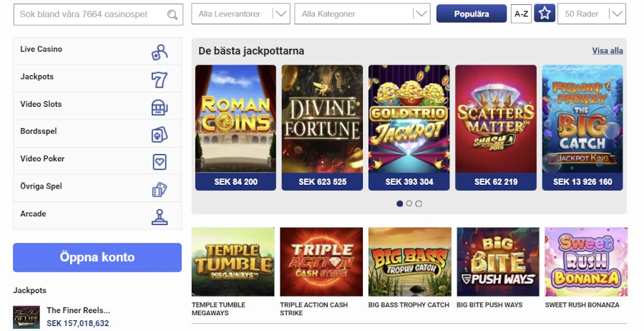Open the Triple Action Cash Strike thumbnail

[x=321, y=262]
